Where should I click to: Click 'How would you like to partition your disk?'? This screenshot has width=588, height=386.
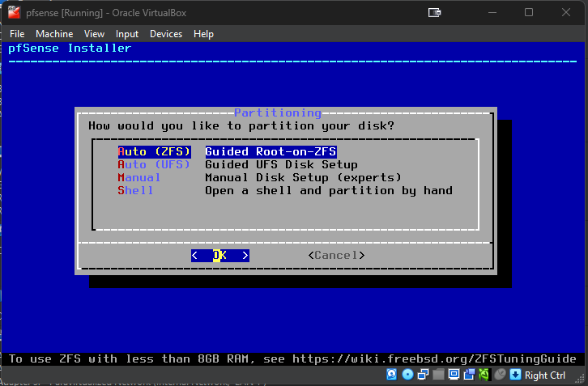pyautogui.click(x=241, y=126)
